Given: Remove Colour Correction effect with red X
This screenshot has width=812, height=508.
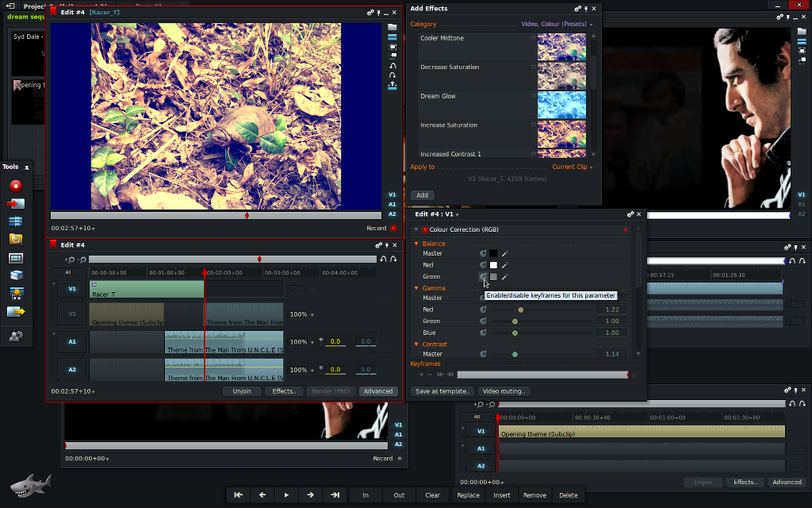Looking at the screenshot, I should 626,229.
